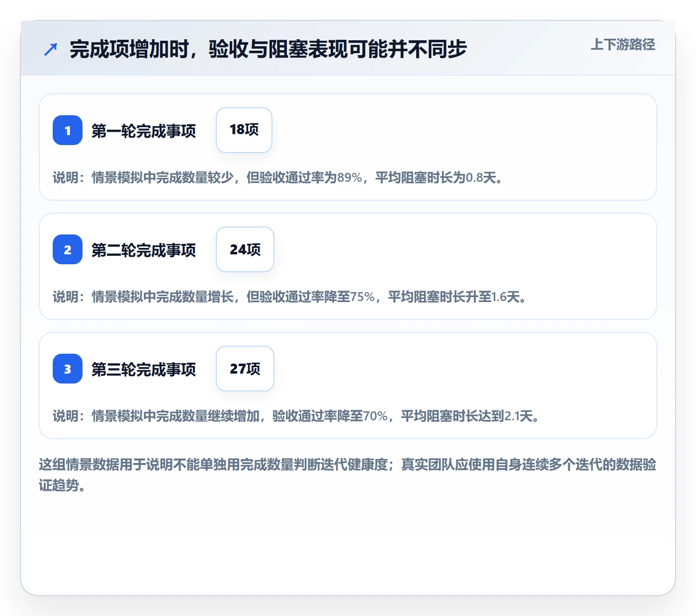
Task: Click the 第一轮完成事项 heading
Action: (144, 131)
